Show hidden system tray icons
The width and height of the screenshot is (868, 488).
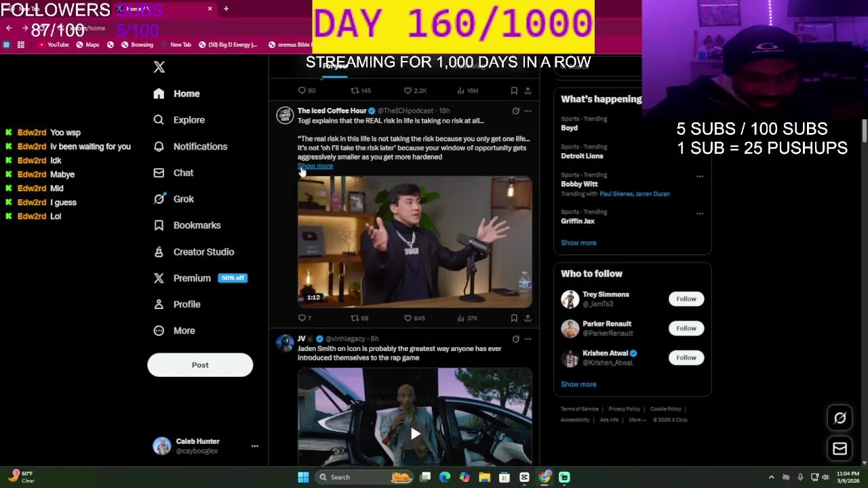(771, 477)
